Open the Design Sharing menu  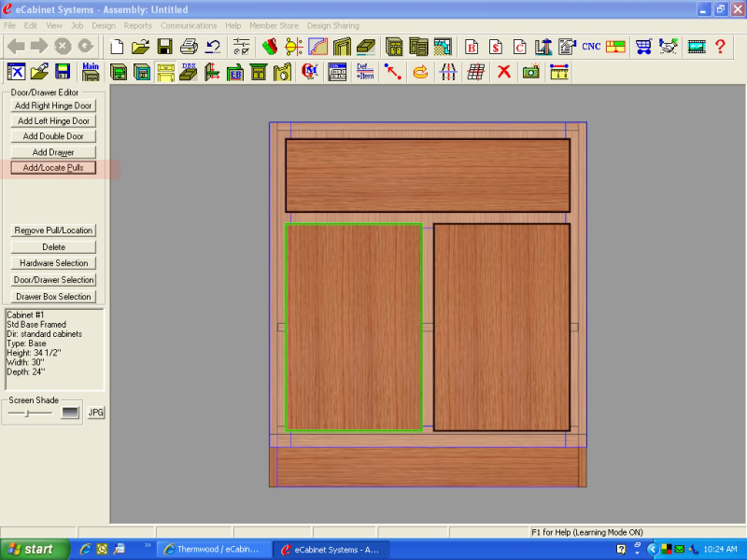click(333, 26)
